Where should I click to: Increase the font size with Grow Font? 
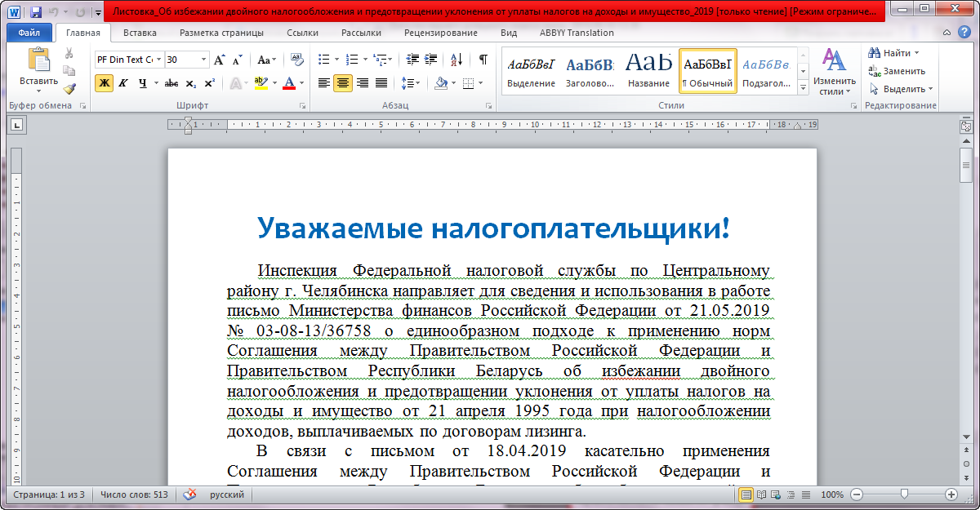[219, 60]
